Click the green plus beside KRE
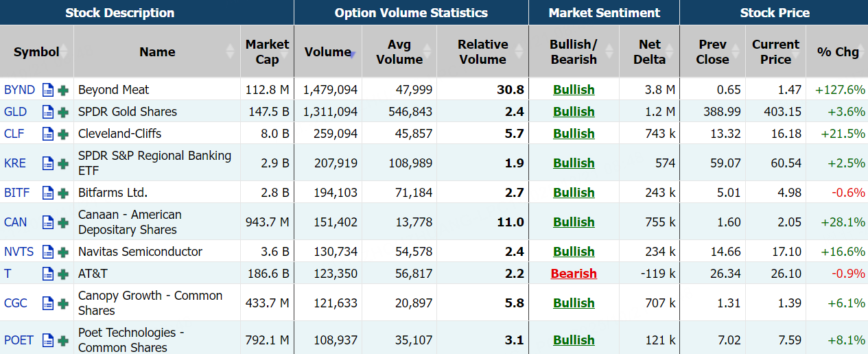This screenshot has width=868, height=354. pyautogui.click(x=63, y=163)
